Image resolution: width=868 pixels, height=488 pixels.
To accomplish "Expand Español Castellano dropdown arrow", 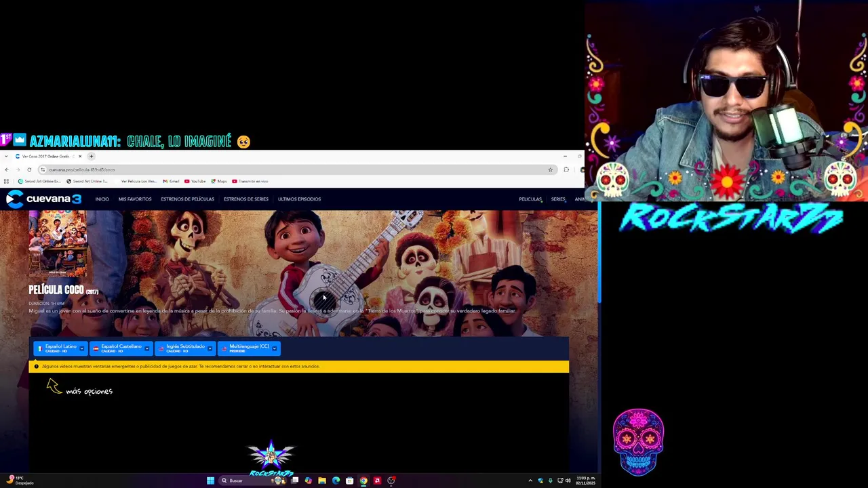I will 147,348.
